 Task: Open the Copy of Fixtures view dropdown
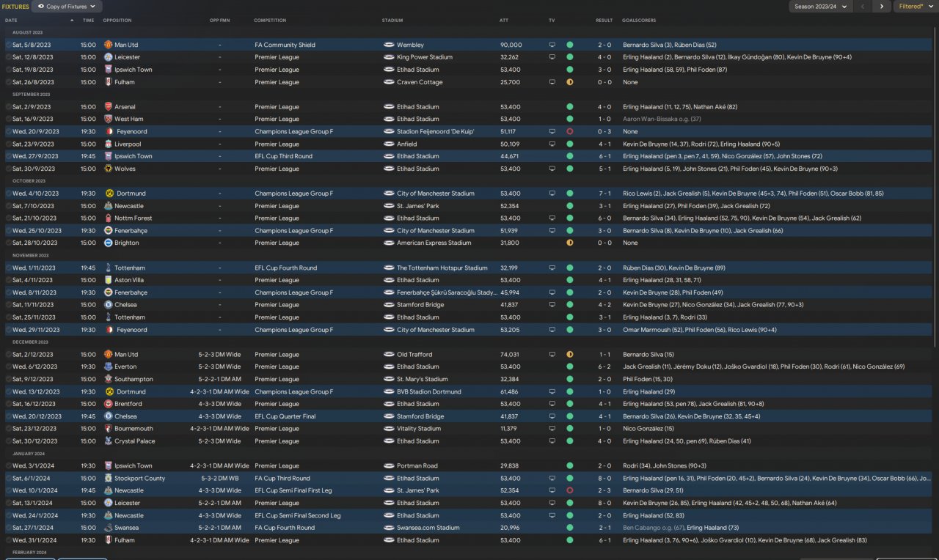67,7
